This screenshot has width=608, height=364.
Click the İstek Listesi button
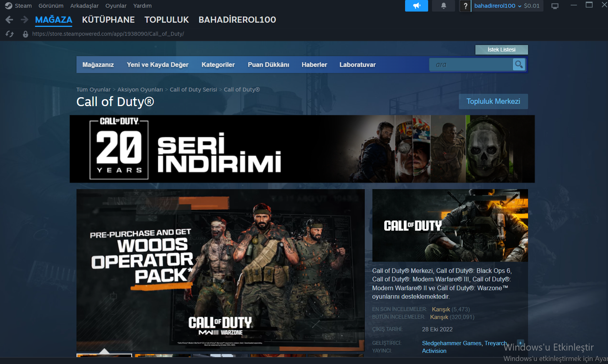pos(502,50)
